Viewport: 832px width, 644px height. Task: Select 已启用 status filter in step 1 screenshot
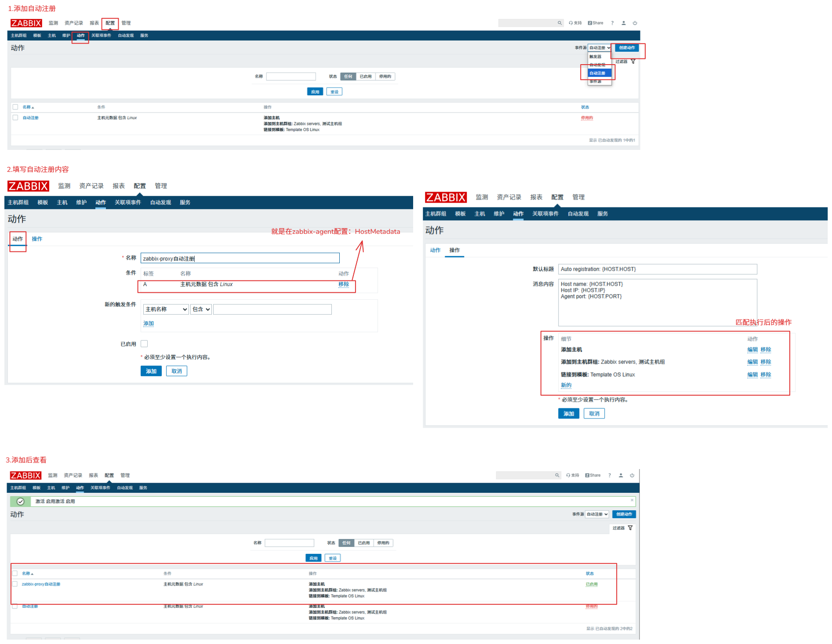(366, 76)
